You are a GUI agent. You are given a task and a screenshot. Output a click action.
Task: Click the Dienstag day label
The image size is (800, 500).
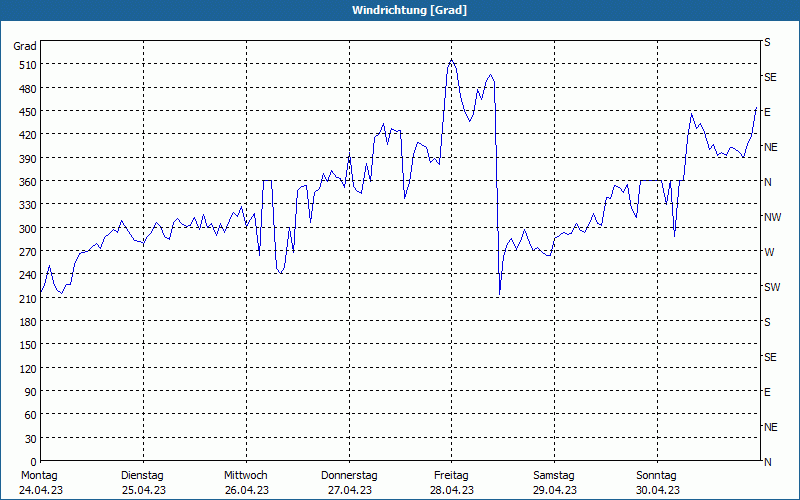(142, 476)
